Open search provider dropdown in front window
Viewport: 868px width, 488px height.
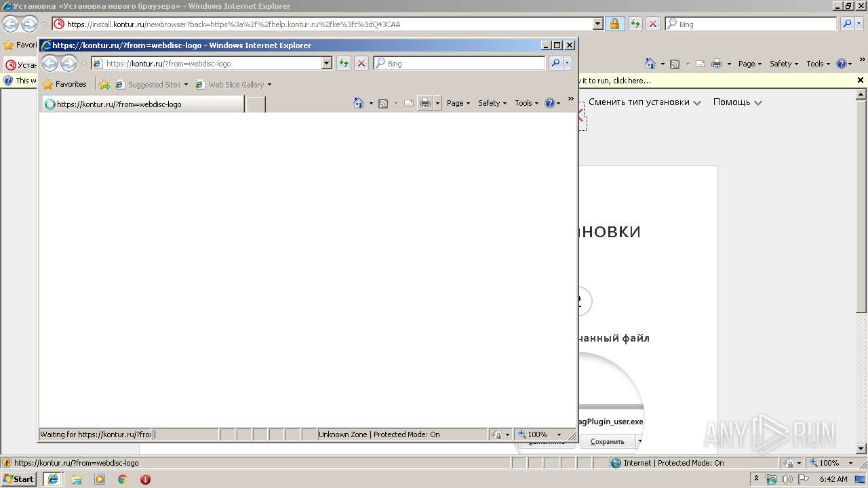(568, 63)
